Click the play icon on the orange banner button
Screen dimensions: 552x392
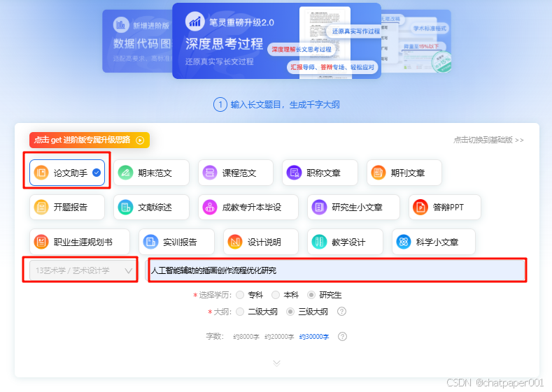click(140, 140)
